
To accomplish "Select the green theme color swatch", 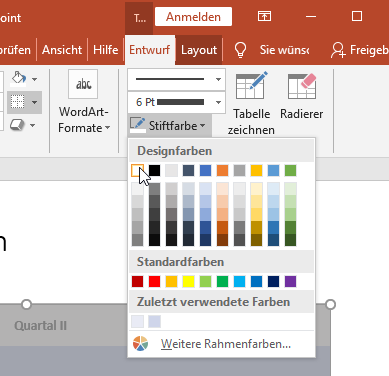I will [x=290, y=170].
